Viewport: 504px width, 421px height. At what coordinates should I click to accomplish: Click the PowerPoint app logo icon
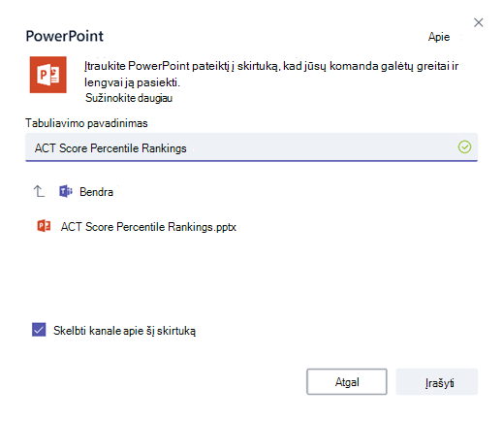click(48, 75)
